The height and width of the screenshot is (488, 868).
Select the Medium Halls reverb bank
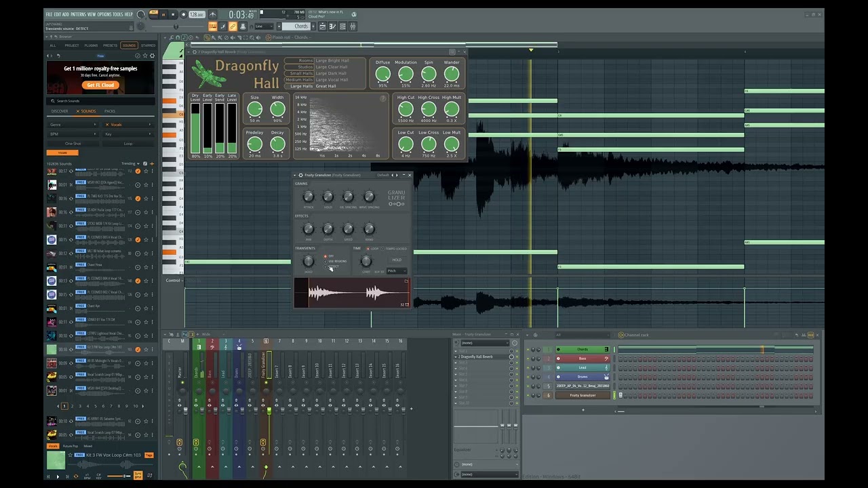(299, 79)
